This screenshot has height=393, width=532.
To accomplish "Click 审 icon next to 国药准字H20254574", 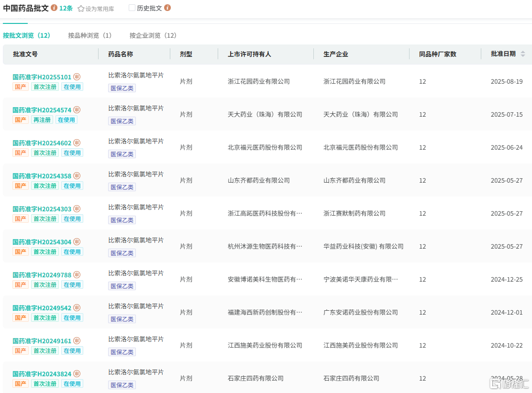I will 77,110.
